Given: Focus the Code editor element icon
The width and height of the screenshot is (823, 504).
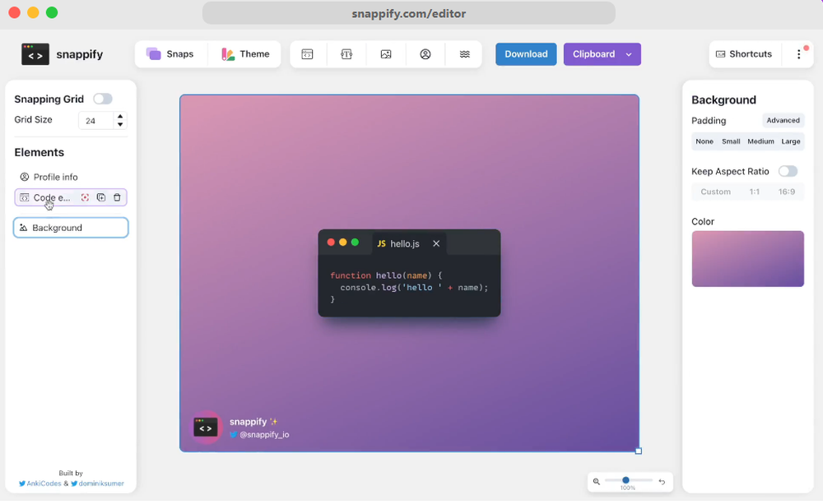Looking at the screenshot, I should (85, 197).
